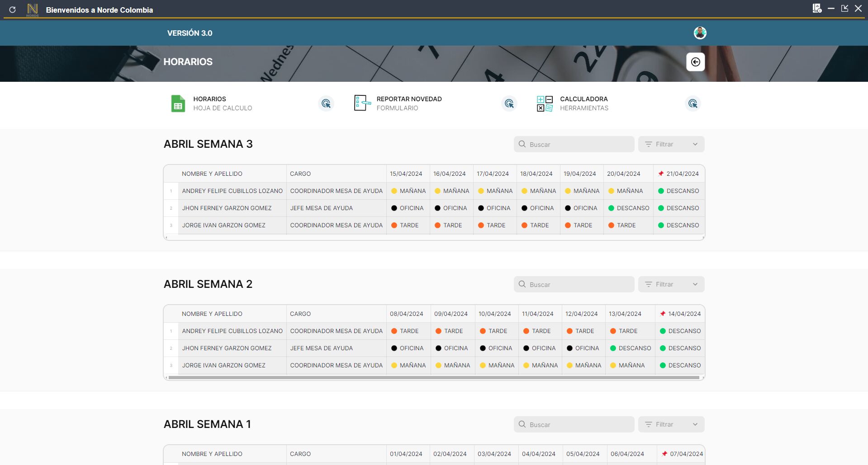Click the search magnifier in Abril Semana 3
This screenshot has height=465, width=868.
pyautogui.click(x=522, y=144)
